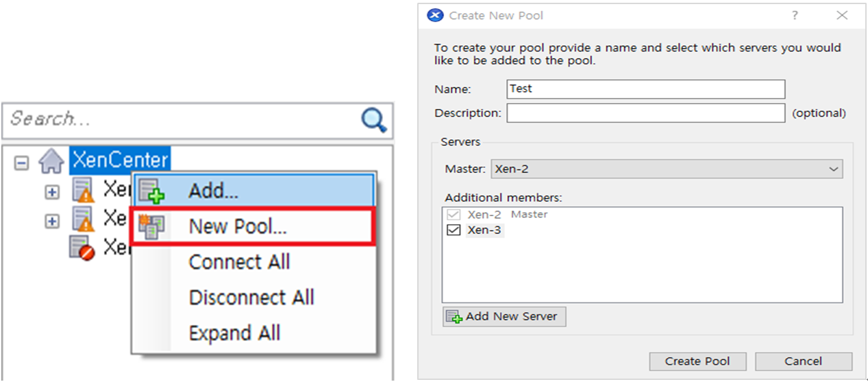Click the second server warning icon in tree
The width and height of the screenshot is (868, 382).
pyautogui.click(x=83, y=220)
